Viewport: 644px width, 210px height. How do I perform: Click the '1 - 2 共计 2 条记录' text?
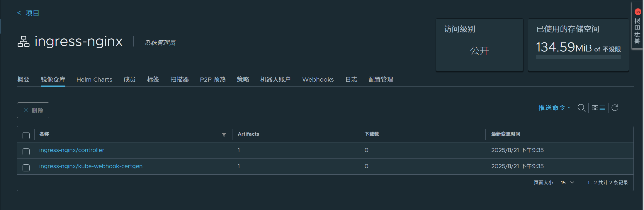coord(608,183)
